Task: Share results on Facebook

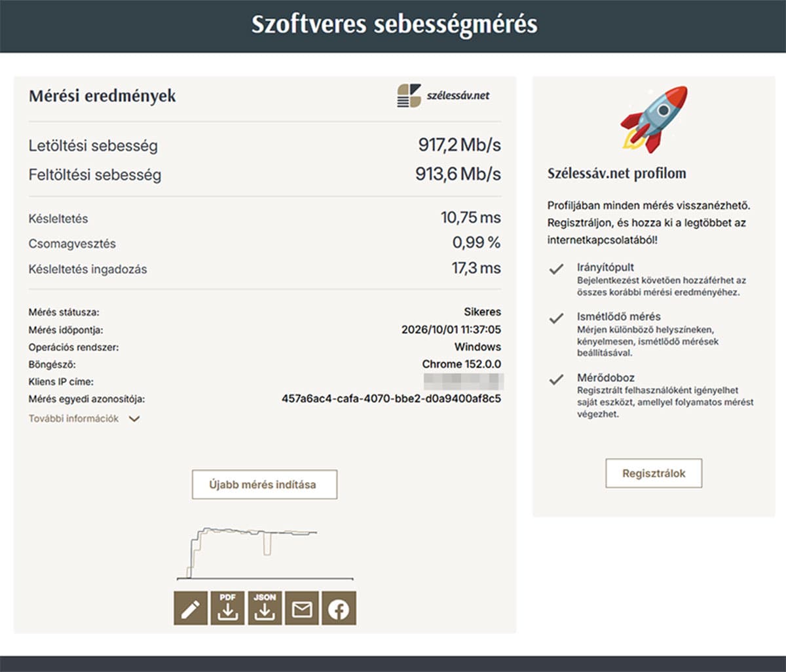Action: tap(339, 608)
